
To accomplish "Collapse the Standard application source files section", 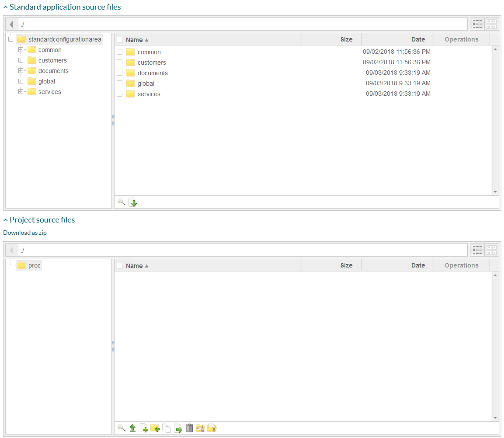I will [6, 7].
